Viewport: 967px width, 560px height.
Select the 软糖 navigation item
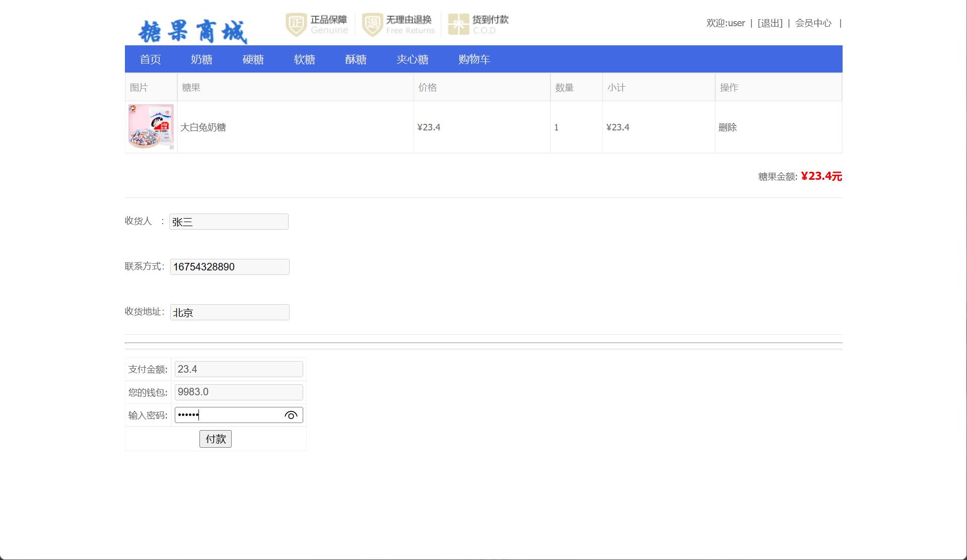click(304, 59)
